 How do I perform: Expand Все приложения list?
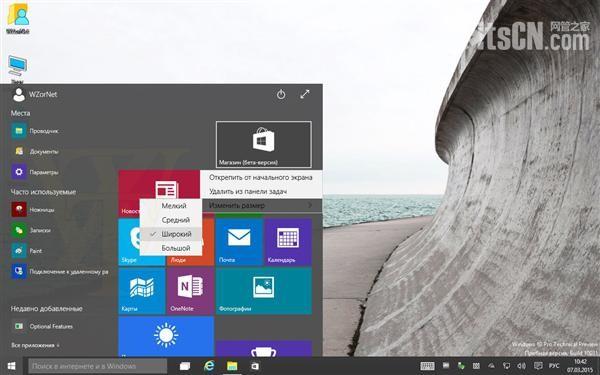[x=35, y=345]
